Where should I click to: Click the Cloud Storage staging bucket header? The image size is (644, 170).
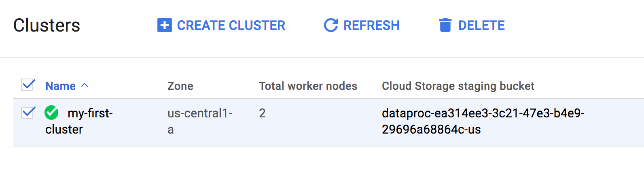[458, 86]
